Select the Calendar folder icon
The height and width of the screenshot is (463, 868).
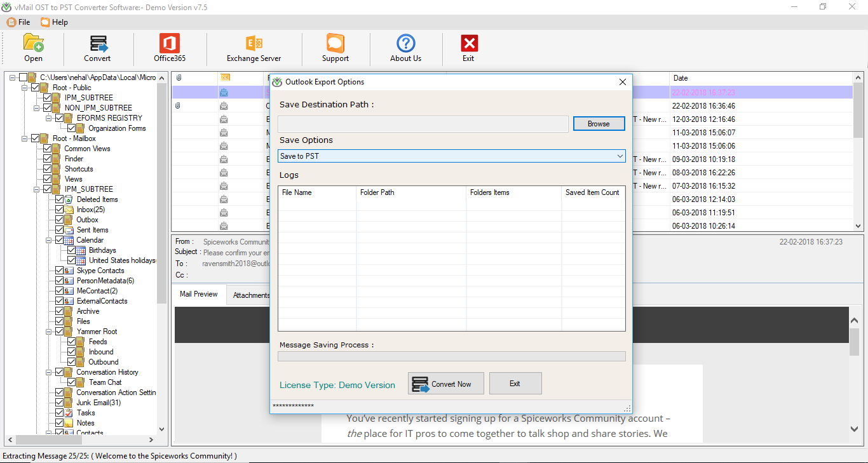click(69, 240)
